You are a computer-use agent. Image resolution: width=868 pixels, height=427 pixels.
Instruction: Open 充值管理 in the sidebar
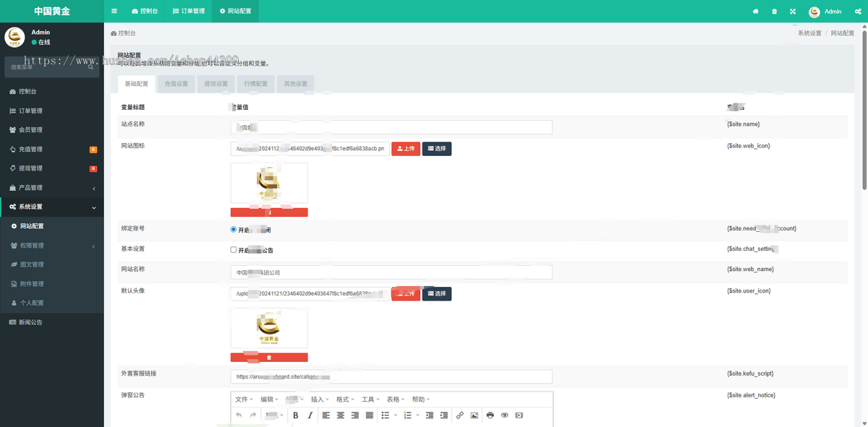(51, 150)
